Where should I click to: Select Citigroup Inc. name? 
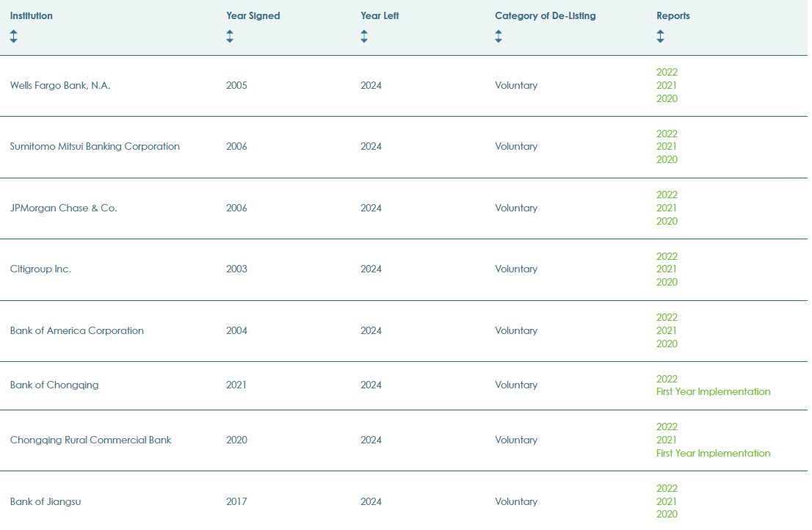[x=40, y=269]
